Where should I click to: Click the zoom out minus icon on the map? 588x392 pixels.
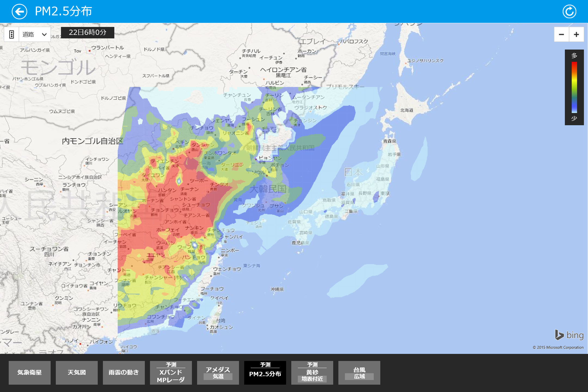point(561,34)
